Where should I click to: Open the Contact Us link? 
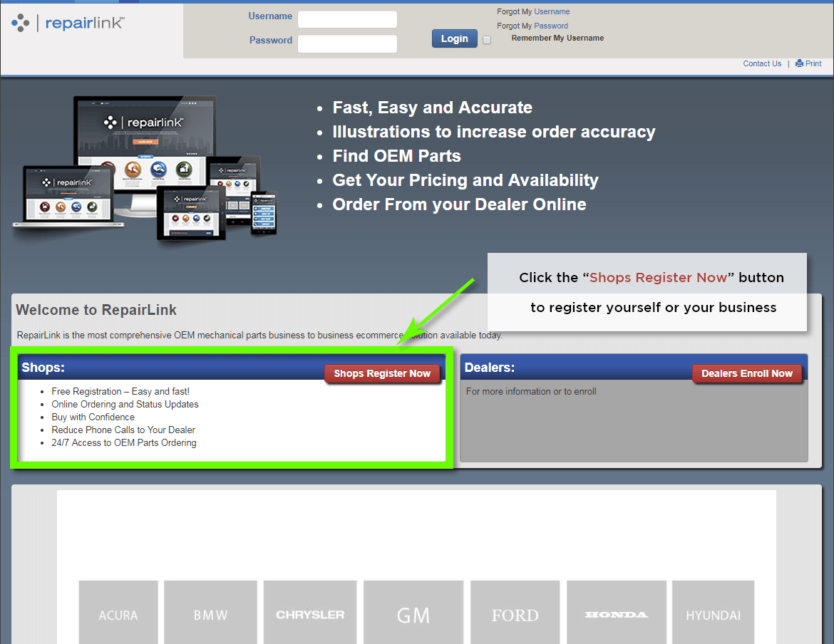[x=762, y=64]
